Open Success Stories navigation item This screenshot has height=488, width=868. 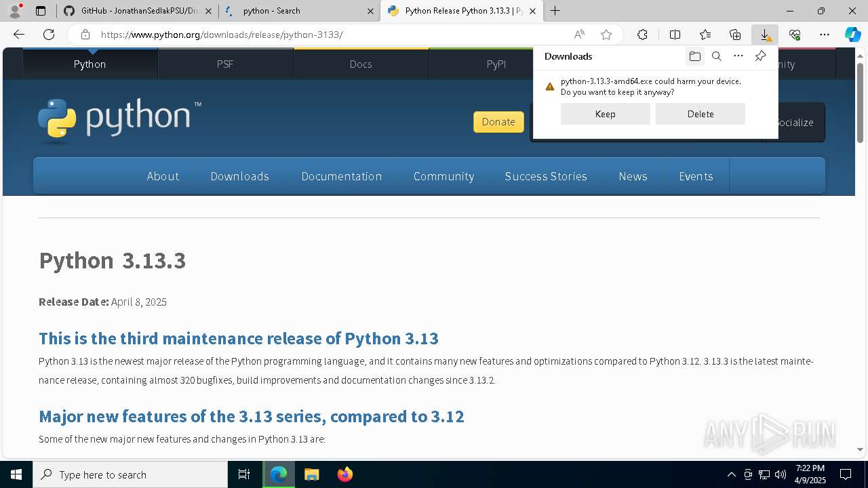[546, 176]
